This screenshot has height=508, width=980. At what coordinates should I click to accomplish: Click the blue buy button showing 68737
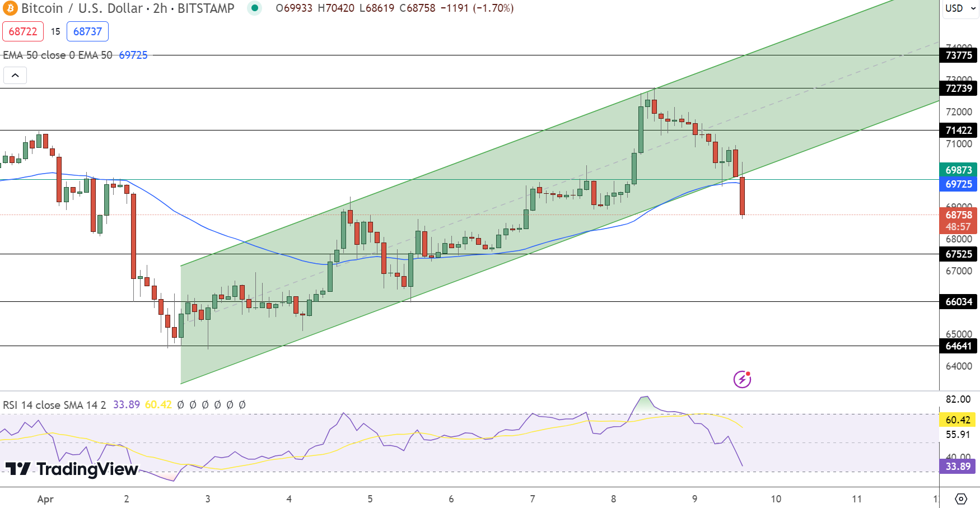87,31
